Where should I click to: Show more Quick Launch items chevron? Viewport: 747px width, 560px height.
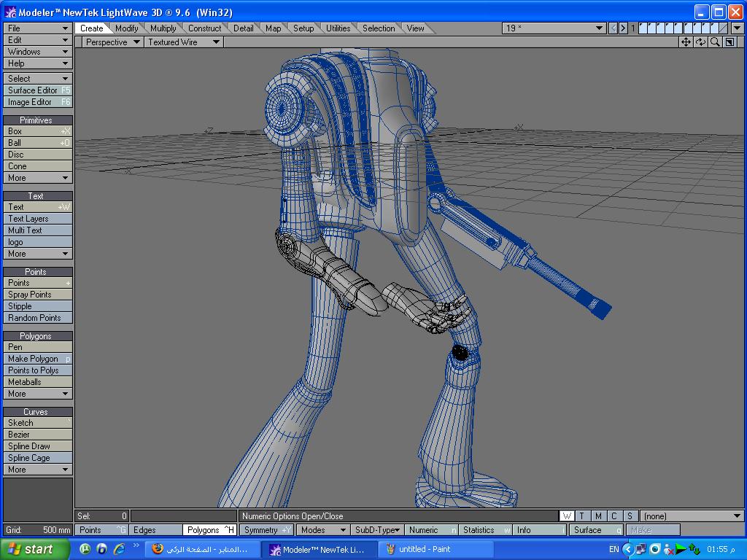(x=136, y=545)
